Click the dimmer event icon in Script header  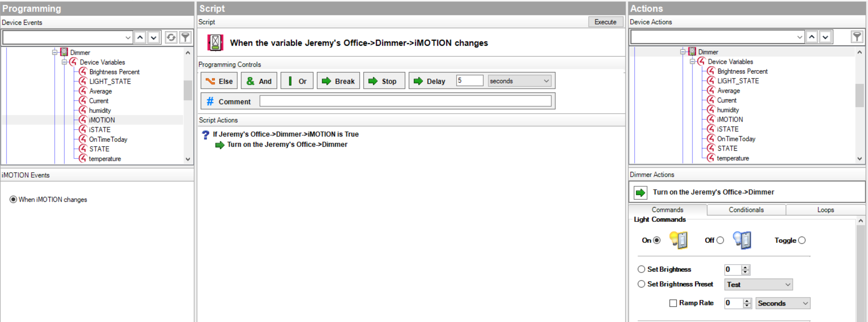215,43
